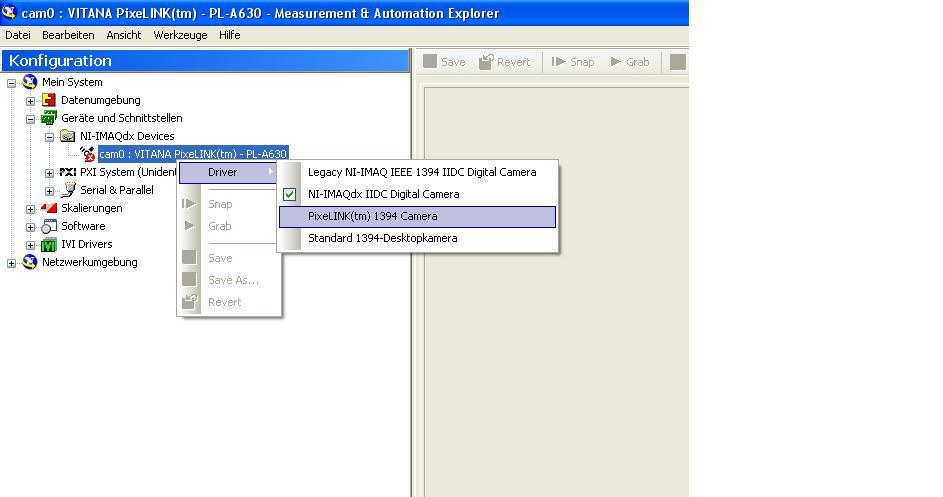Collapse the Mein System node

11,82
